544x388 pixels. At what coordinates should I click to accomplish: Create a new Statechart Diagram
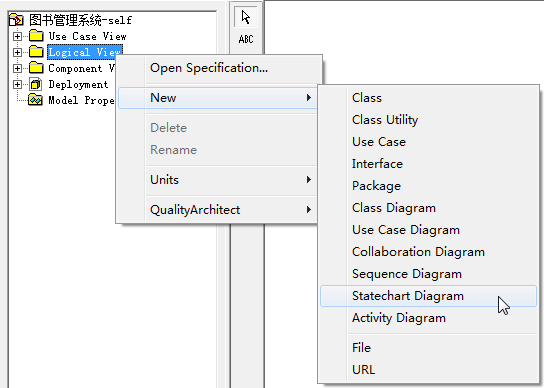click(428, 296)
